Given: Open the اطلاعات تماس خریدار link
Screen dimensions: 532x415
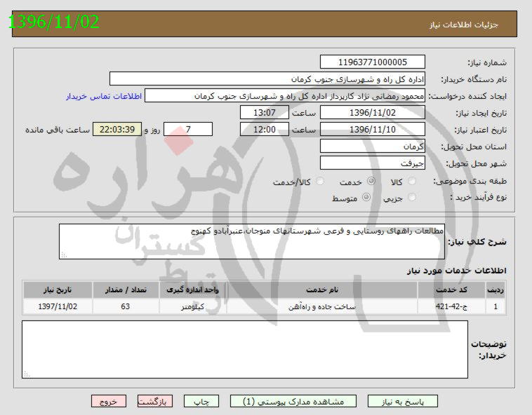Looking at the screenshot, I should (103, 96).
